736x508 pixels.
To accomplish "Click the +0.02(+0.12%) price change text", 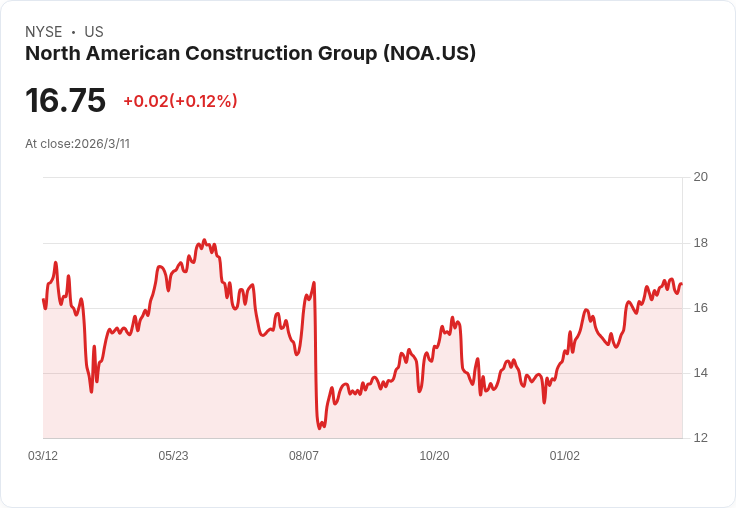I will pyautogui.click(x=180, y=101).
